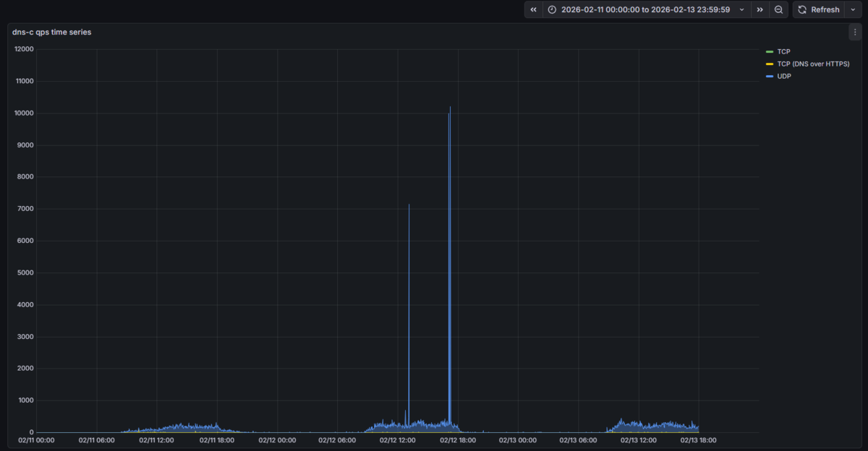Click the clock icon in time picker
Viewport: 868px width, 451px height.
[x=553, y=9]
